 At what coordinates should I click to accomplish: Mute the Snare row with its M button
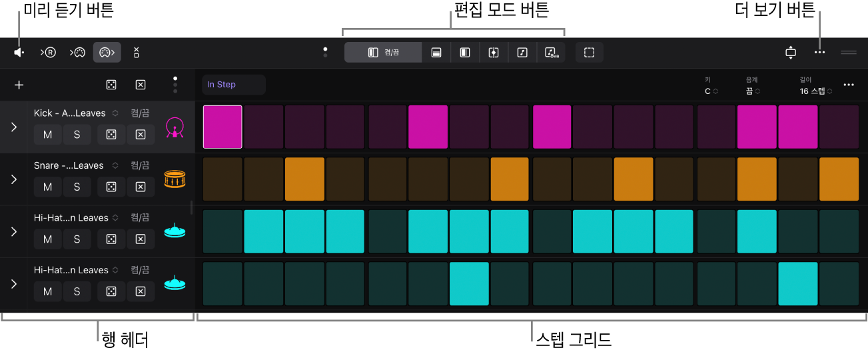tap(48, 187)
